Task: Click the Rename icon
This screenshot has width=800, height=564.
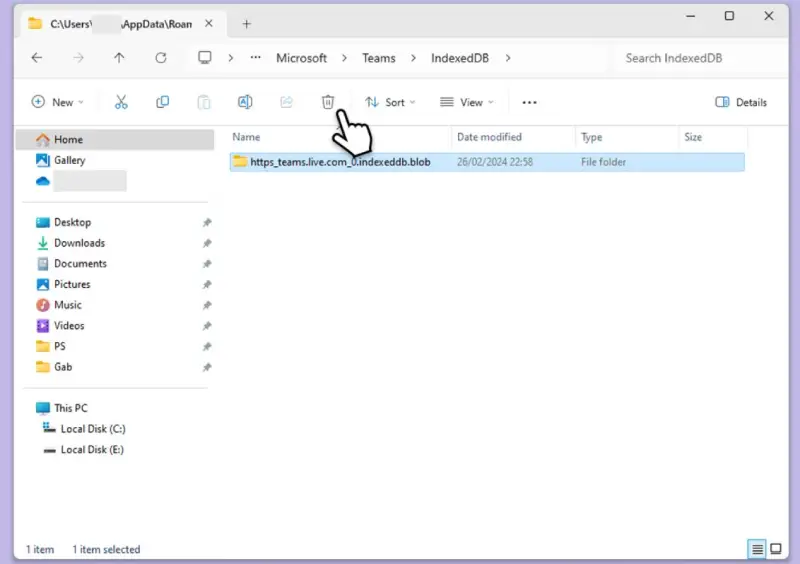Action: point(245,102)
